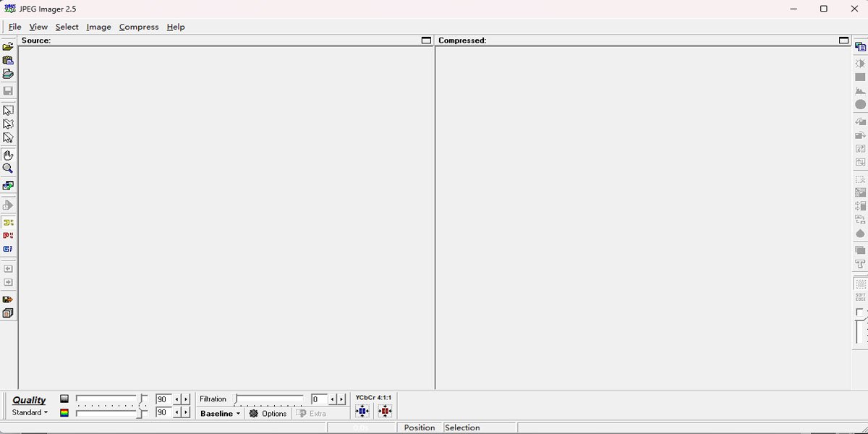The image size is (868, 434).
Task: Click the Save image icon
Action: coord(8,90)
